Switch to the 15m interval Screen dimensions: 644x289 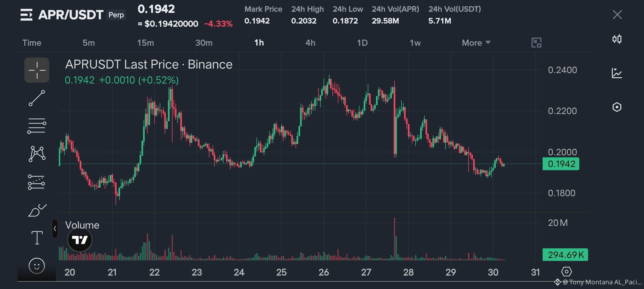145,43
